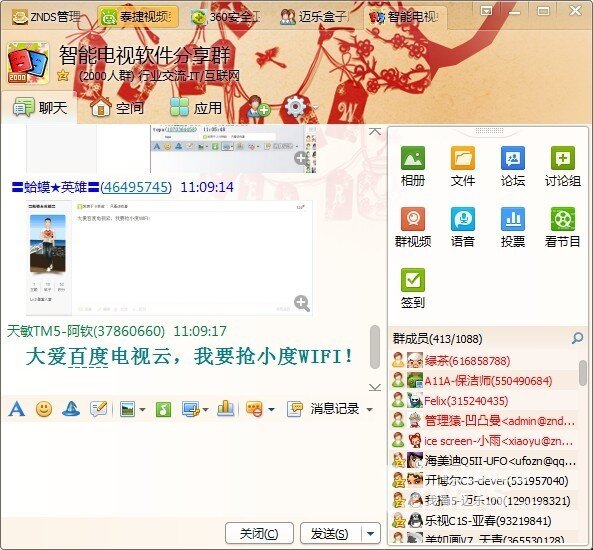Open the 投票 voting app
This screenshot has height=550, width=593.
coord(512,227)
